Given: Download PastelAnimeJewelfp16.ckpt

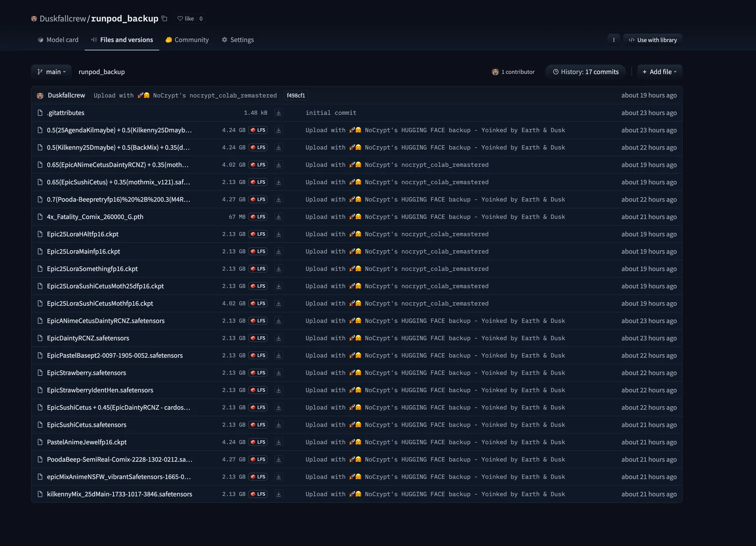Looking at the screenshot, I should [x=279, y=442].
